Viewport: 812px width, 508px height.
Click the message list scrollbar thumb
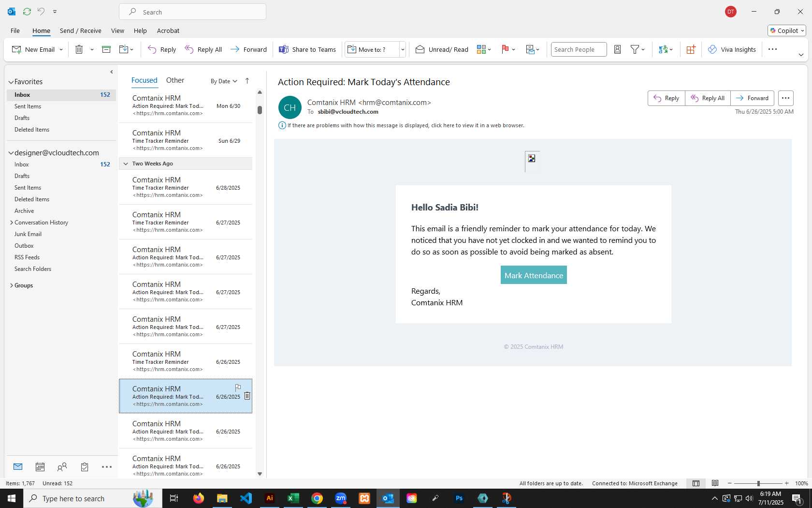pyautogui.click(x=260, y=110)
